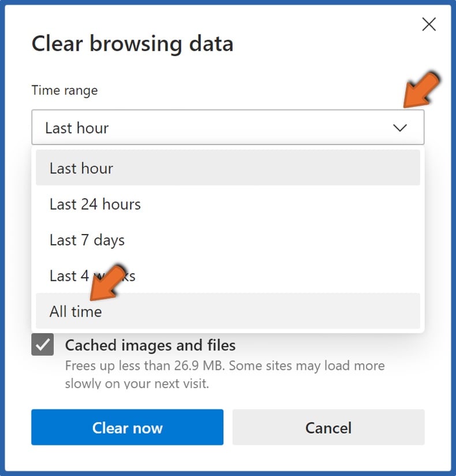Click the 'Clear browsing data' heading
Image resolution: width=456 pixels, height=476 pixels.
click(132, 43)
